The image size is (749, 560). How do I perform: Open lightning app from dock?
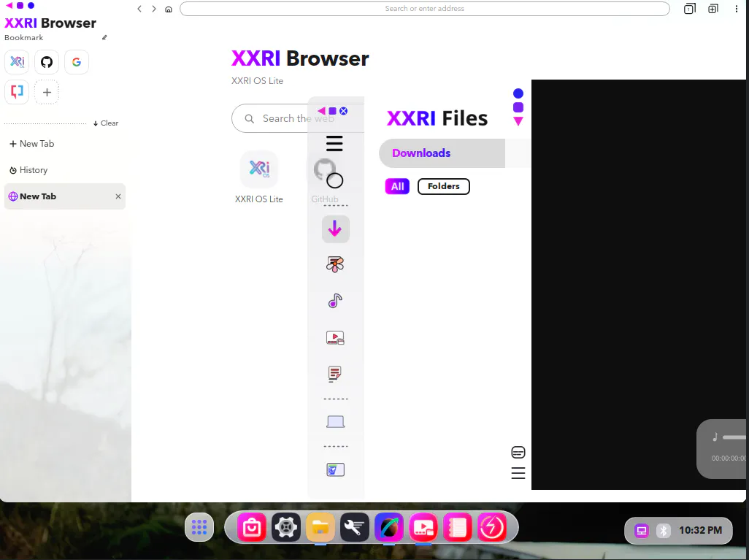(x=491, y=527)
